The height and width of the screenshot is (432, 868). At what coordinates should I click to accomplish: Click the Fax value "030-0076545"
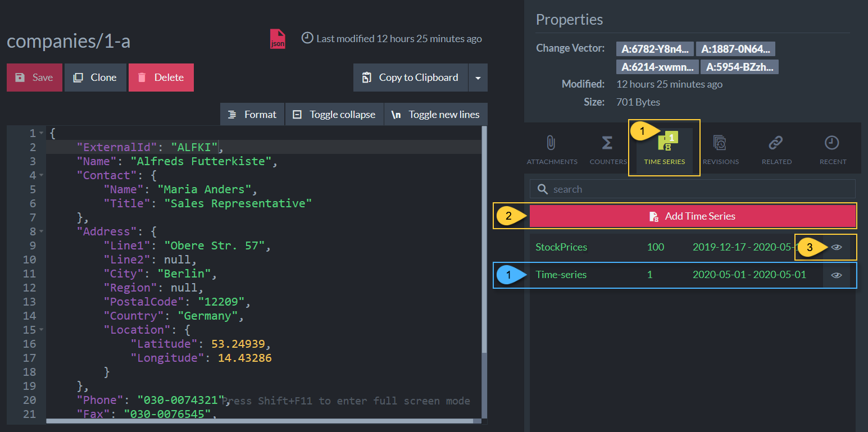coord(167,414)
